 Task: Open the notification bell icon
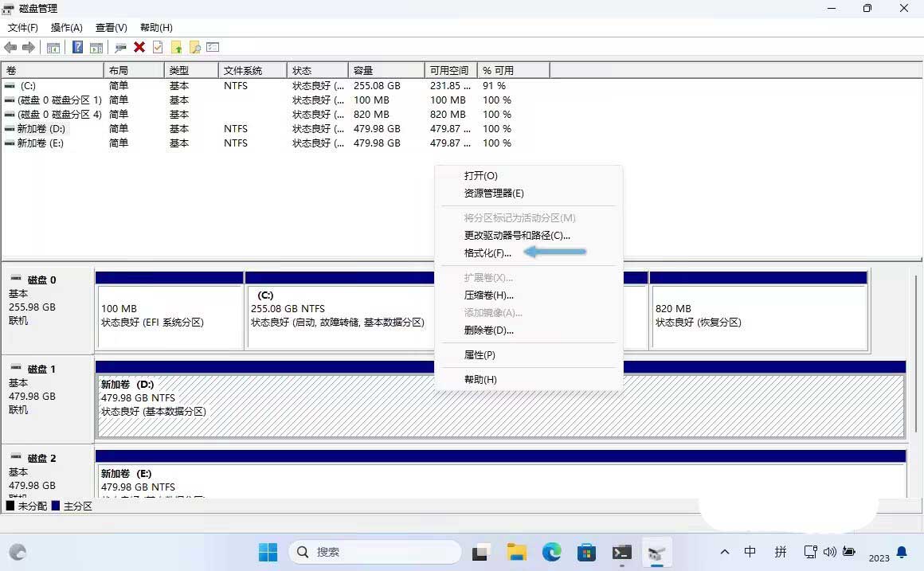pos(902,552)
